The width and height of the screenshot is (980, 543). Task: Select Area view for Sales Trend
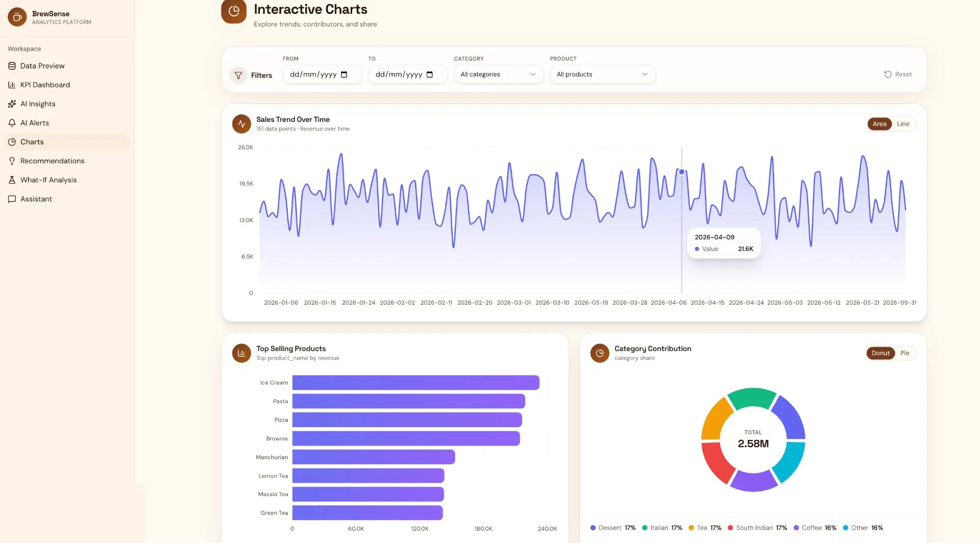879,124
